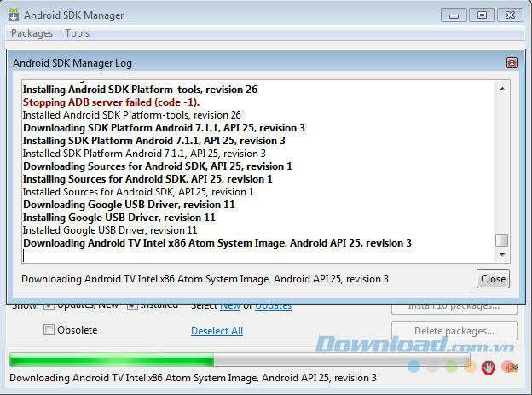The width and height of the screenshot is (532, 395).
Task: Click 'Installed SDK Platform Android 7.1.1' log line
Action: click(144, 154)
